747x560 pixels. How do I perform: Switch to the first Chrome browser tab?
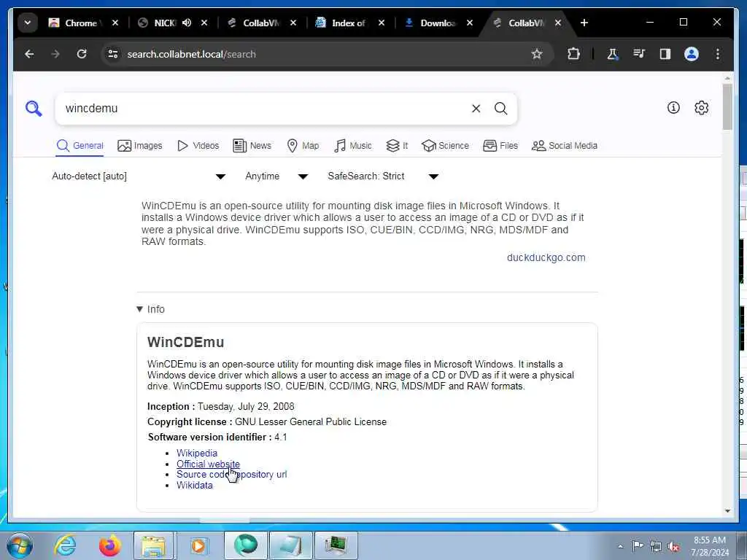pos(82,23)
